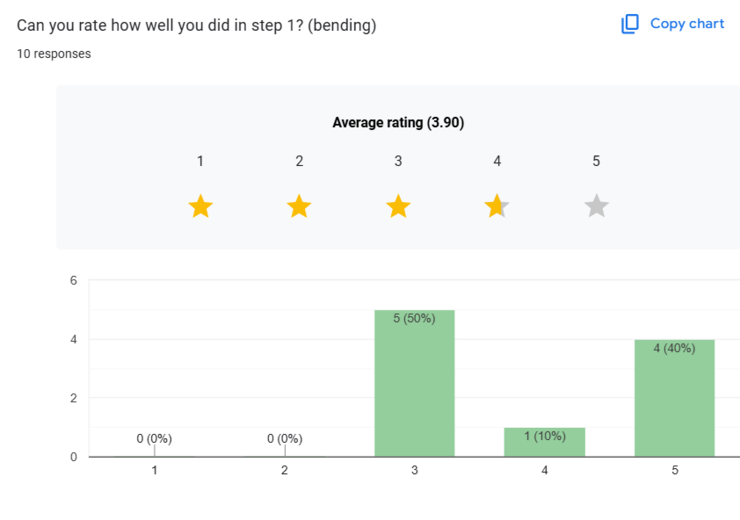Click the bar for rating 4
This screenshot has width=740, height=520.
[544, 446]
